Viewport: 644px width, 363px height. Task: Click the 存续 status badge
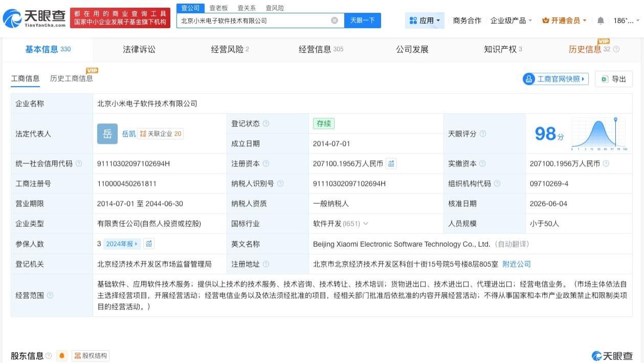pyautogui.click(x=324, y=123)
